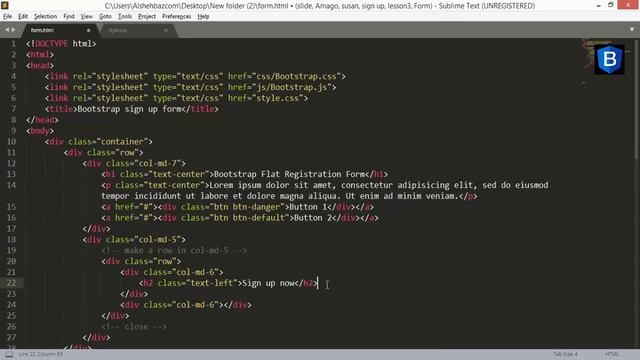Open the Selection menu
The width and height of the screenshot is (640, 360).
click(45, 16)
